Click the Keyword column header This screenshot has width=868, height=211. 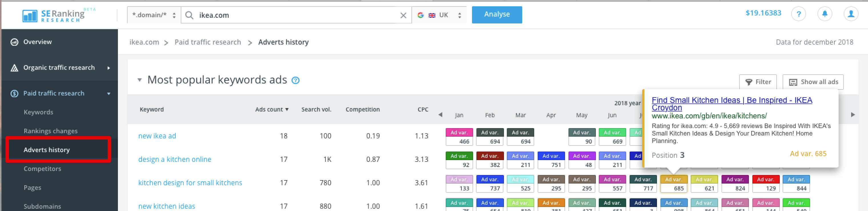click(x=152, y=110)
